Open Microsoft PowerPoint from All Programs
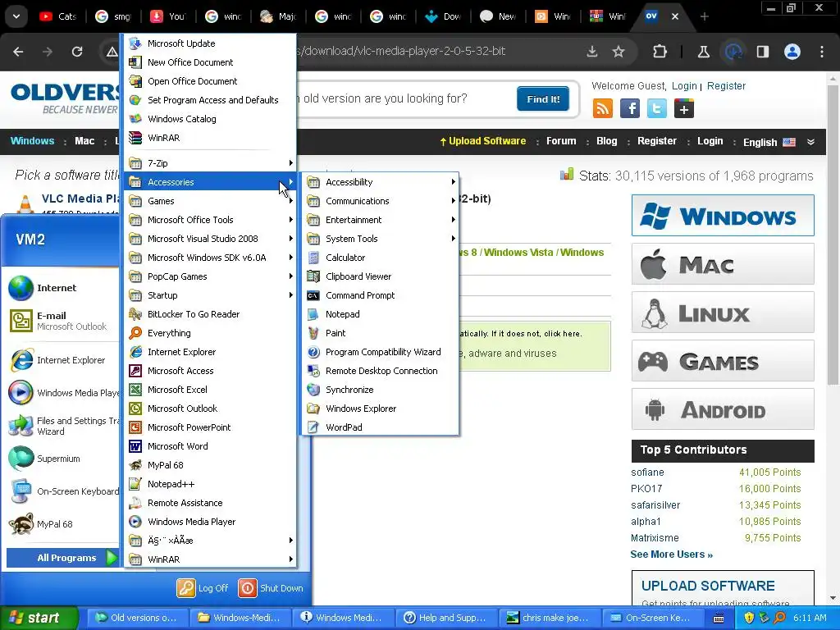The image size is (840, 630). pyautogui.click(x=210, y=427)
